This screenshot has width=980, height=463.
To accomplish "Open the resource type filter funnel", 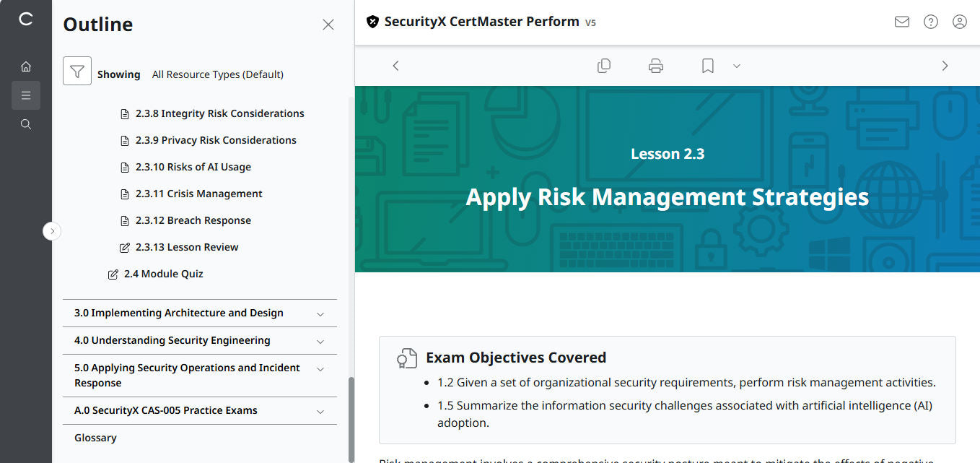I will click(x=77, y=72).
